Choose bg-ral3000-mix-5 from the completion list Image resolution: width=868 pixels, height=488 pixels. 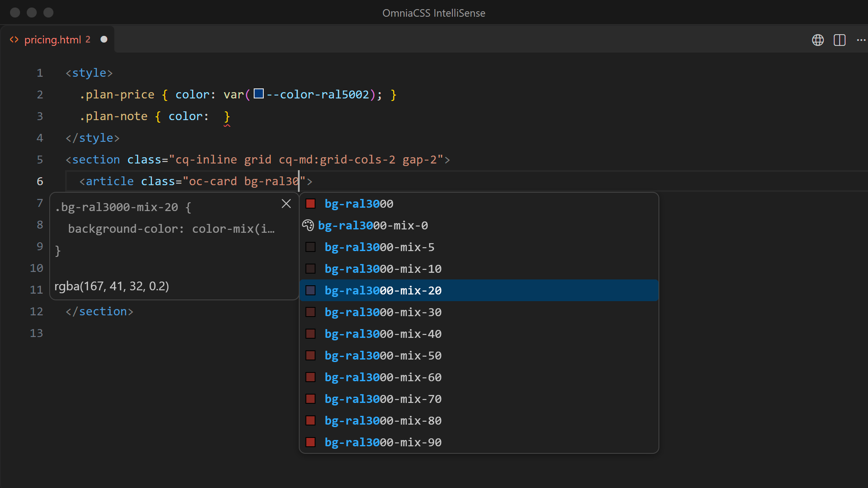[479, 247]
